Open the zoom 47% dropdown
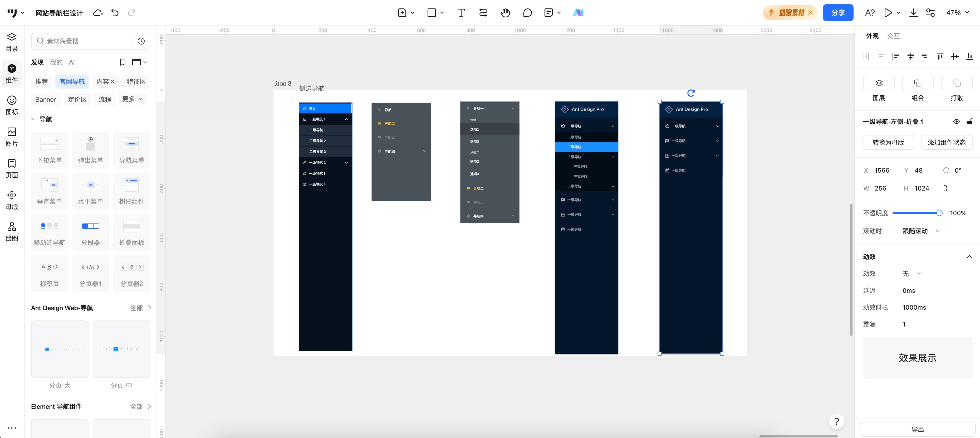Image resolution: width=980 pixels, height=438 pixels. point(958,13)
